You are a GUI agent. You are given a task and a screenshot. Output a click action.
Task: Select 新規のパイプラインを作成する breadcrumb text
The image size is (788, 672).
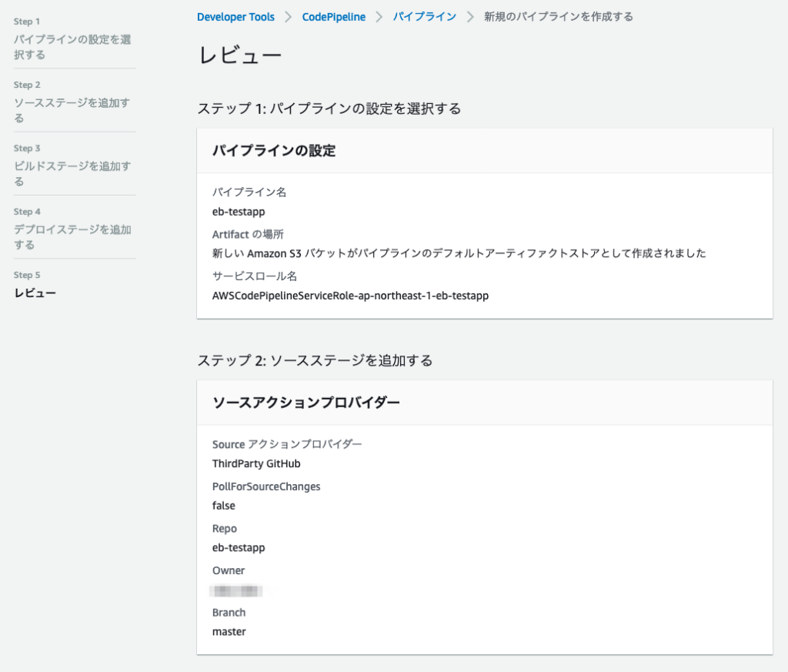click(x=558, y=16)
